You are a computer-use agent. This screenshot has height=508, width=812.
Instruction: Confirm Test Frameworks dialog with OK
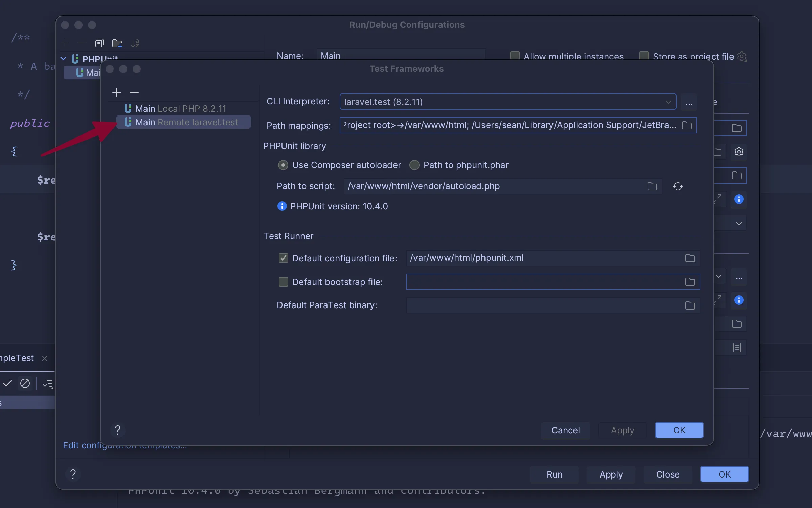tap(679, 430)
